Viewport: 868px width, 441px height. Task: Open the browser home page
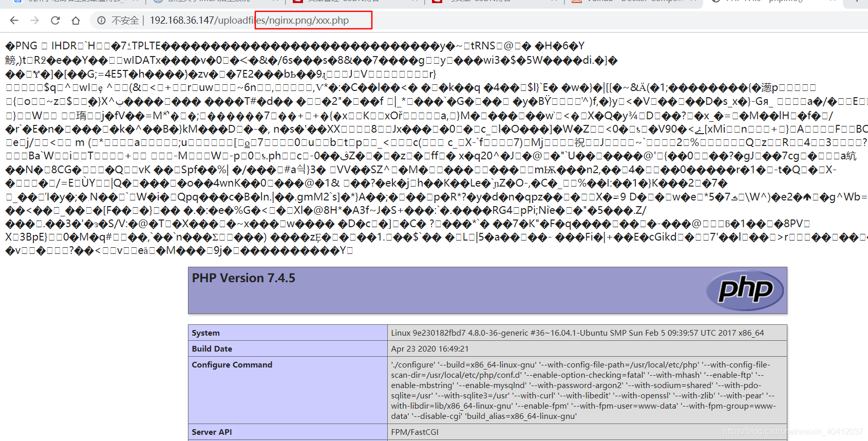[76, 21]
